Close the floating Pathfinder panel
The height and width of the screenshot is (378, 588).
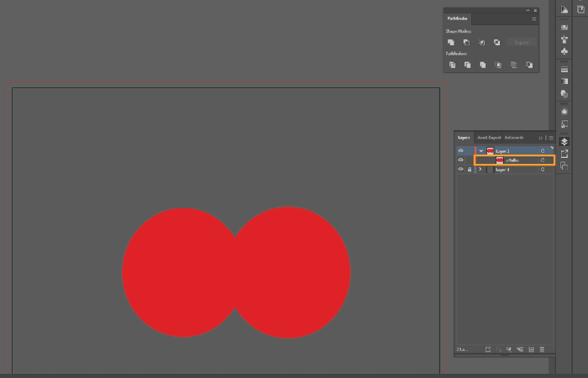536,10
